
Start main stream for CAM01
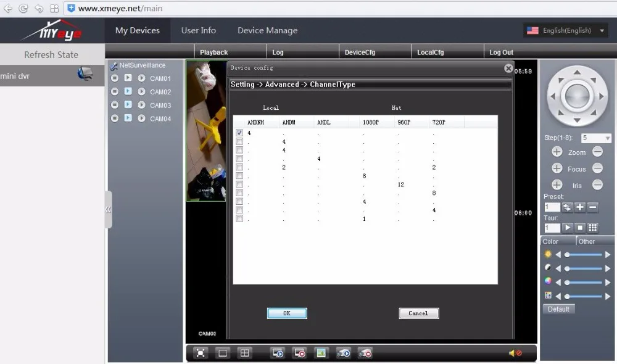point(128,78)
